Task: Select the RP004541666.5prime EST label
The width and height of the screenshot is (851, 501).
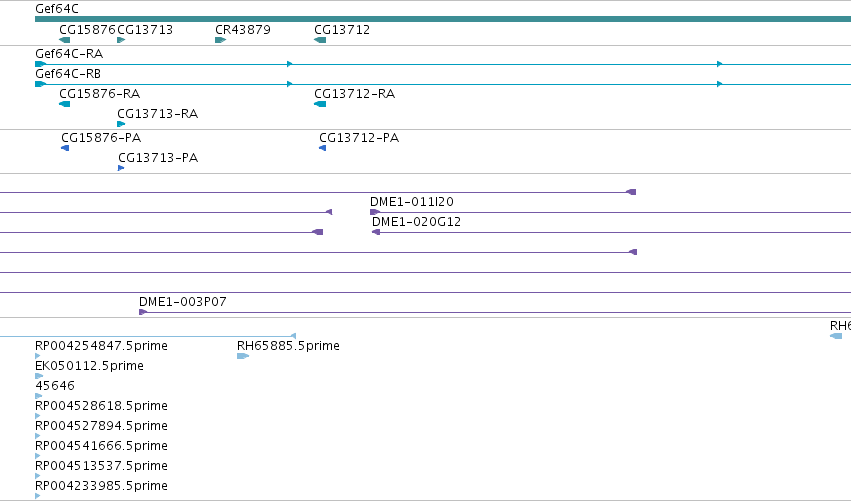Action: click(101, 446)
